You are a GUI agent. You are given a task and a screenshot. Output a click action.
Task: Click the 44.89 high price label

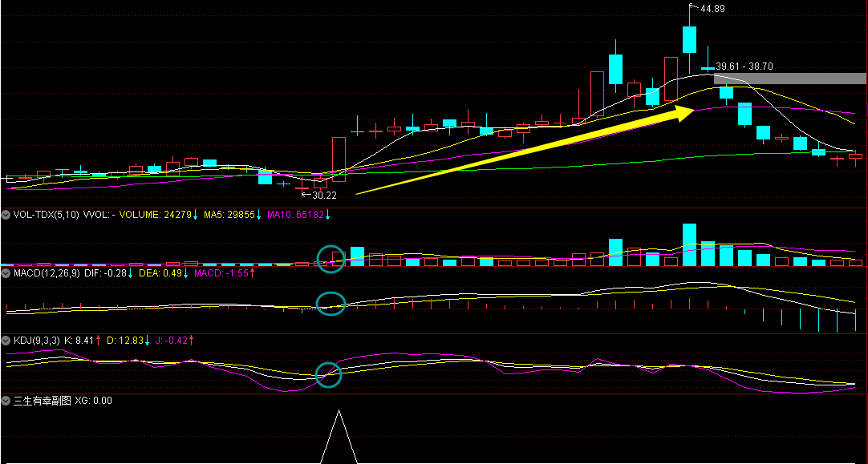pyautogui.click(x=712, y=8)
